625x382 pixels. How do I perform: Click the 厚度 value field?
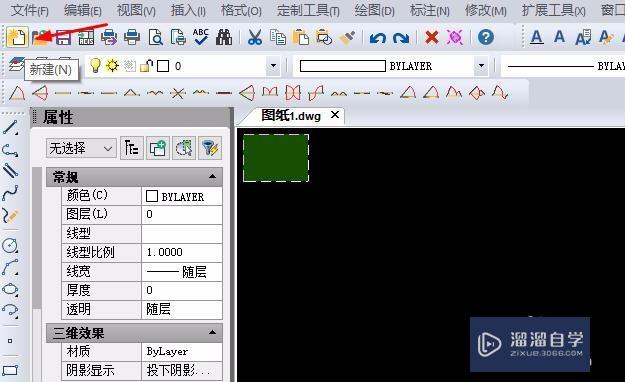click(182, 290)
